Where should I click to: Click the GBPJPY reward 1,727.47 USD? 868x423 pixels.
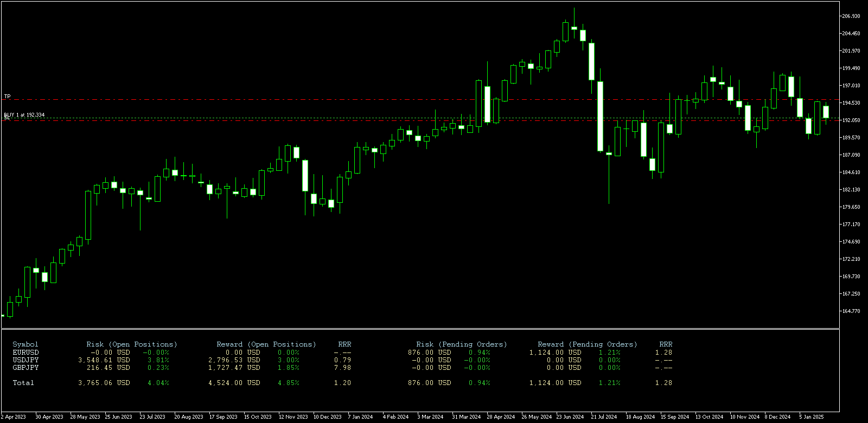coord(234,368)
